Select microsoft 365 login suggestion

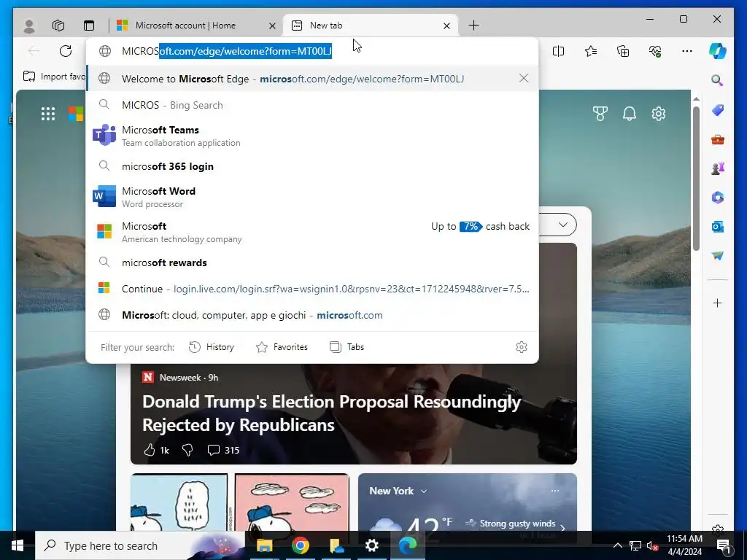(x=312, y=166)
